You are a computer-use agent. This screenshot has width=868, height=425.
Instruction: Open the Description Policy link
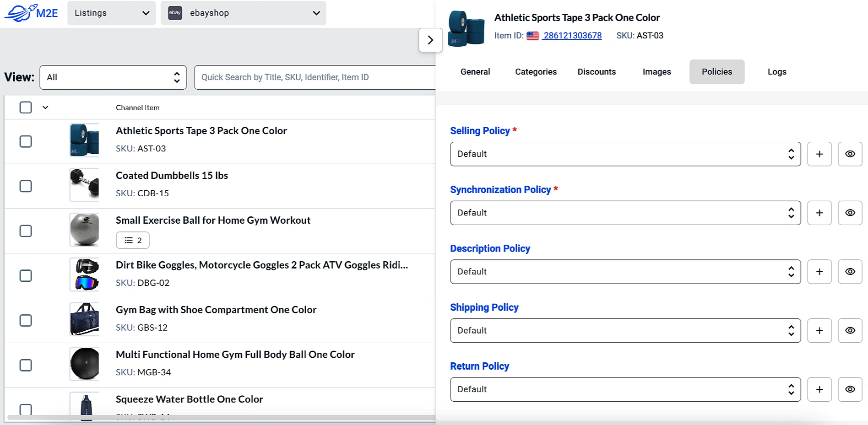tap(490, 248)
